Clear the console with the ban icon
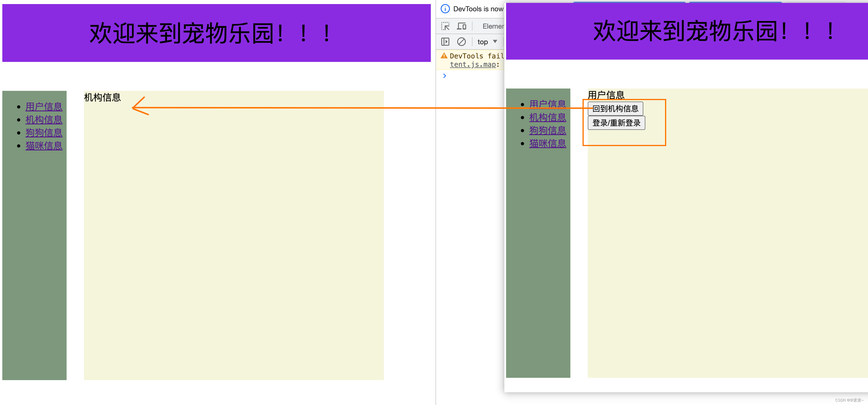 [x=462, y=42]
